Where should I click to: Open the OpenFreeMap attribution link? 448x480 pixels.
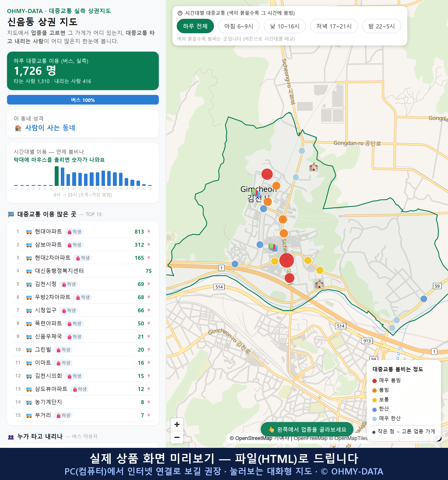click(311, 438)
